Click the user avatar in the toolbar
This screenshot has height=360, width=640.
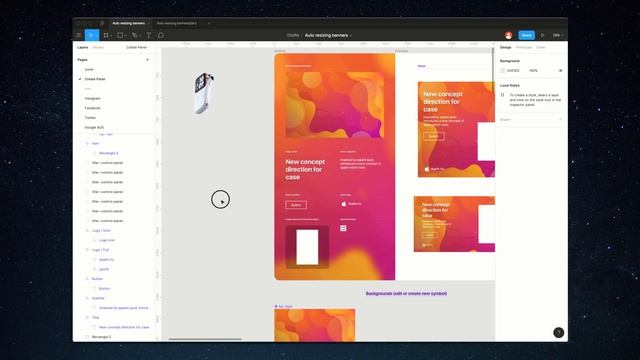pyautogui.click(x=509, y=36)
